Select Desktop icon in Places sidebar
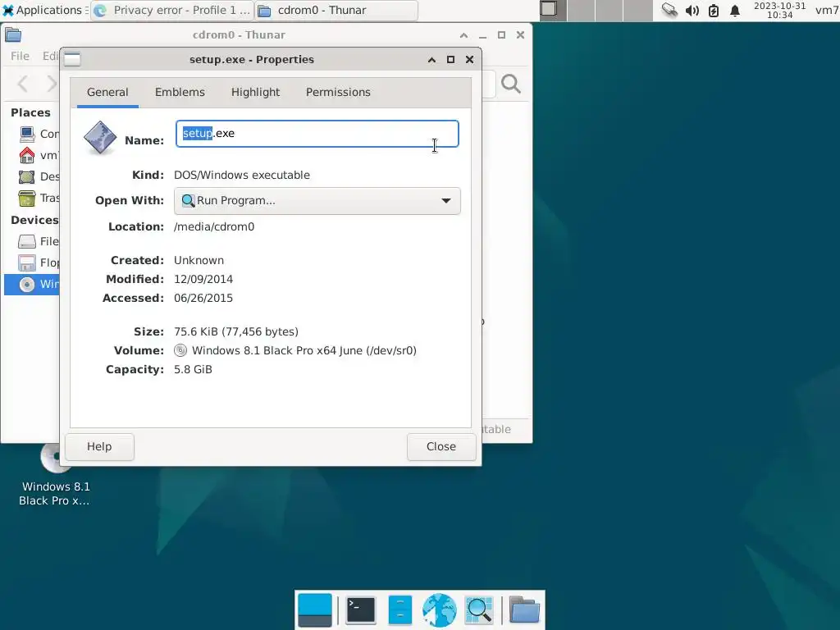The image size is (840, 630). (27, 177)
